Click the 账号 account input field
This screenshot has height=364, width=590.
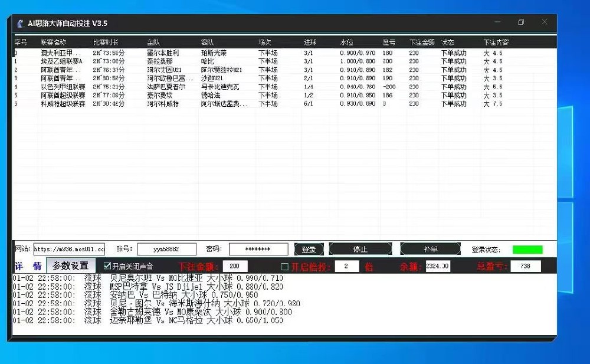tap(167, 248)
